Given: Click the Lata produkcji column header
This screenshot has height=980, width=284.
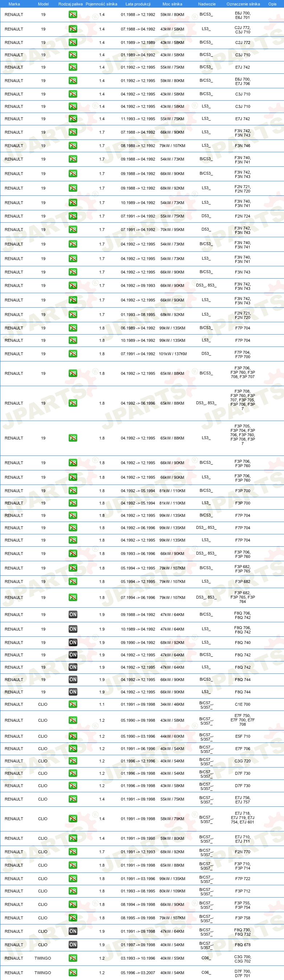Looking at the screenshot, I should click(x=138, y=4).
